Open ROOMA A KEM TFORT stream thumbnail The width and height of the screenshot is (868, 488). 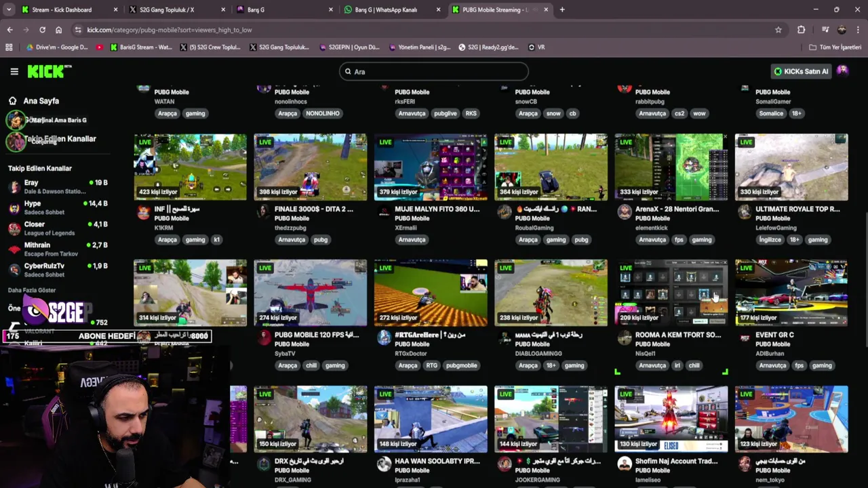[x=671, y=293]
